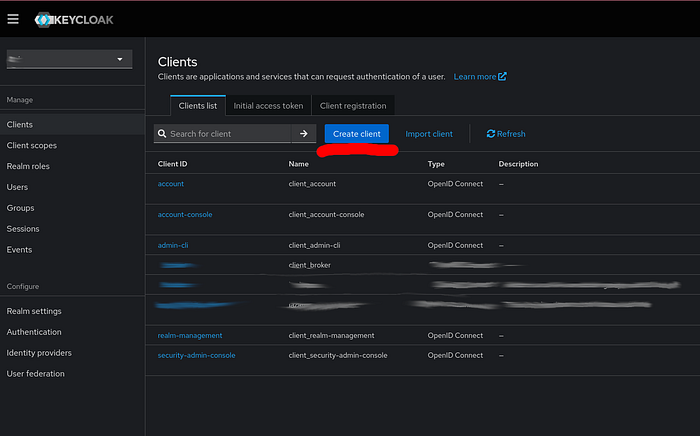This screenshot has height=436, width=700.
Task: Click the Clients page heading
Action: point(177,62)
